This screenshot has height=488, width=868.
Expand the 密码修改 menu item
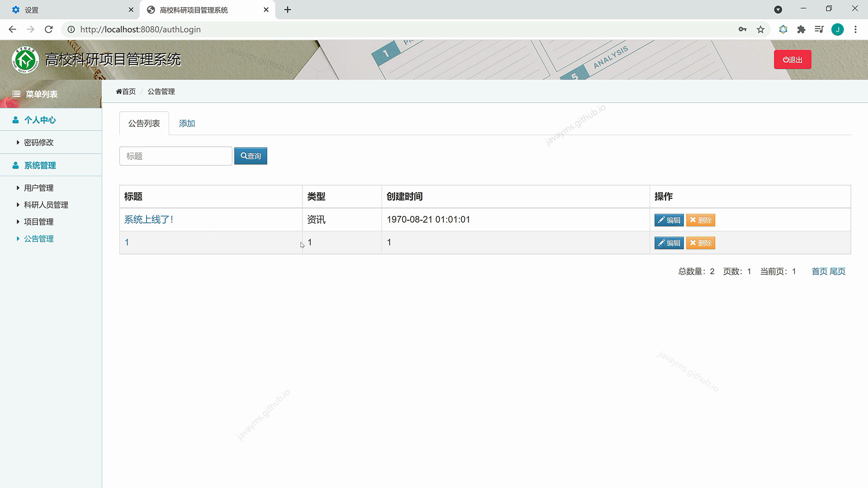[x=39, y=142]
